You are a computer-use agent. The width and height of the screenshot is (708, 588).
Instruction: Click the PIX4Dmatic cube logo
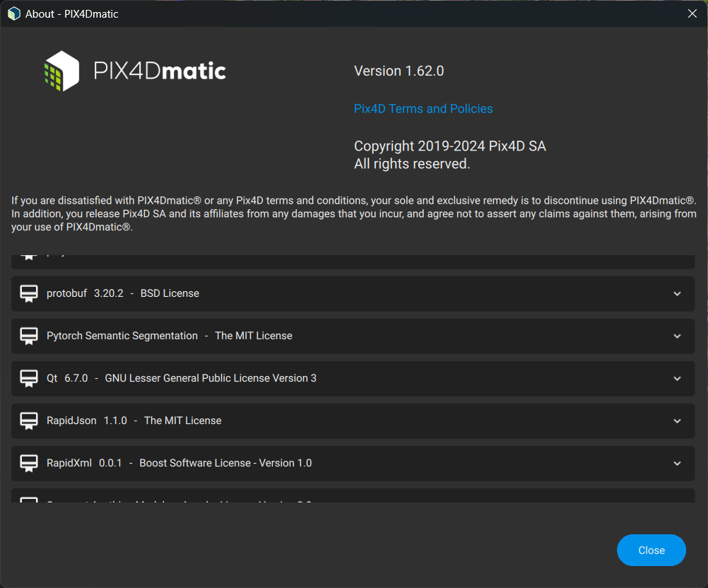point(62,71)
